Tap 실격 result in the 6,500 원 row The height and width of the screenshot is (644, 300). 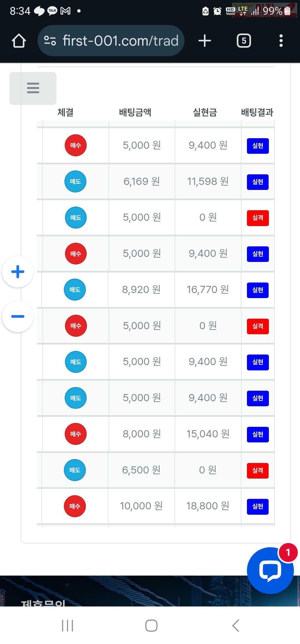[x=257, y=470]
